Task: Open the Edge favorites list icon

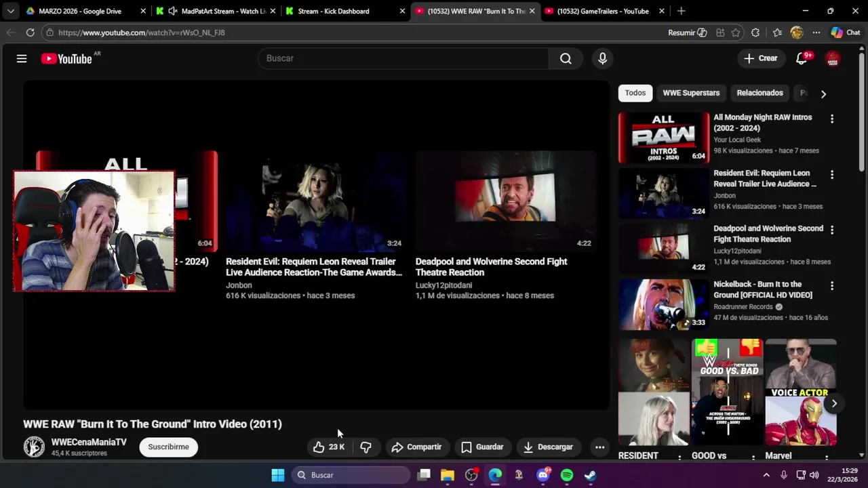Action: 777,33
